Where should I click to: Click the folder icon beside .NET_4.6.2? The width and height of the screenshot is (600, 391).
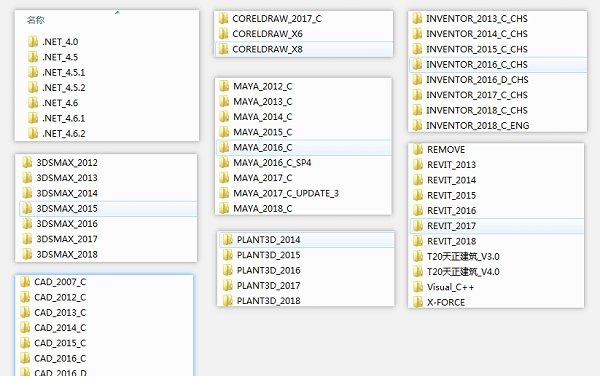point(33,133)
